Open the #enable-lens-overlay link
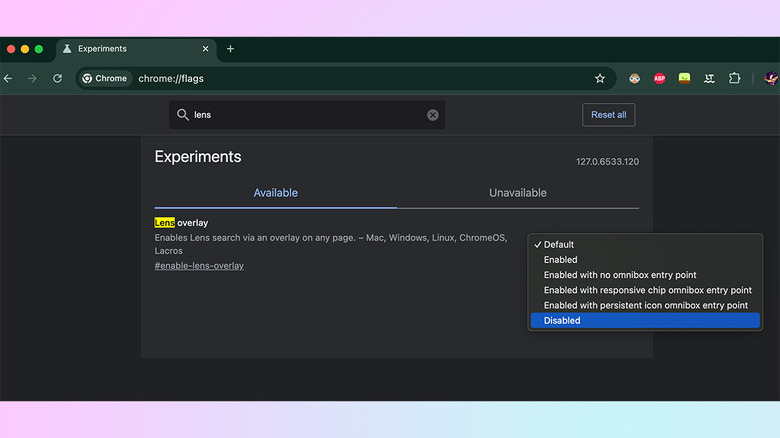The height and width of the screenshot is (438, 780). [x=199, y=266]
